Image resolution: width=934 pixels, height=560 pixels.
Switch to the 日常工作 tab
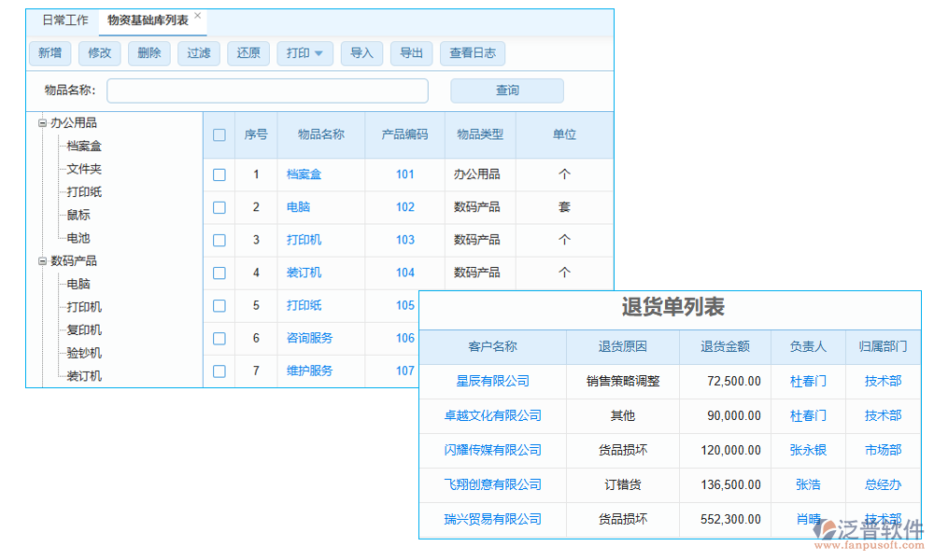[64, 19]
